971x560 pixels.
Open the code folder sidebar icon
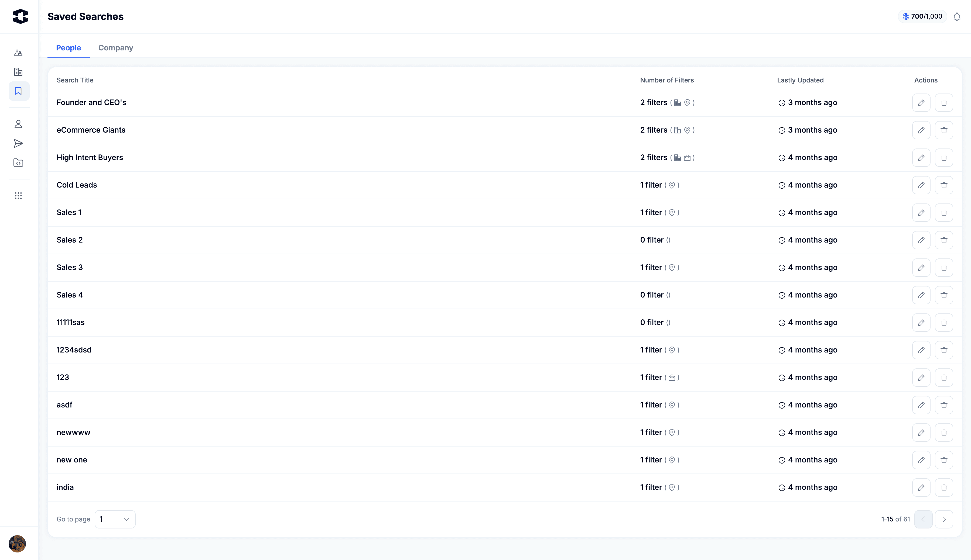coord(18,163)
